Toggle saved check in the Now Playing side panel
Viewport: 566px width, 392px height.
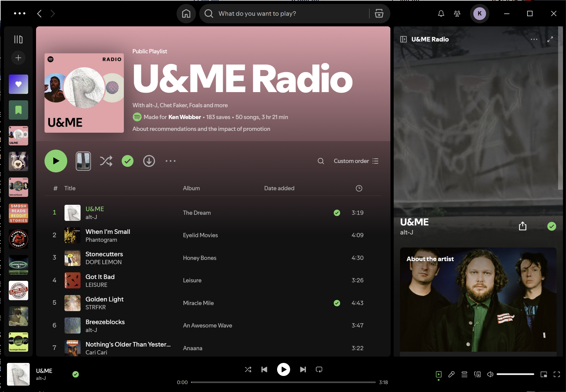552,226
